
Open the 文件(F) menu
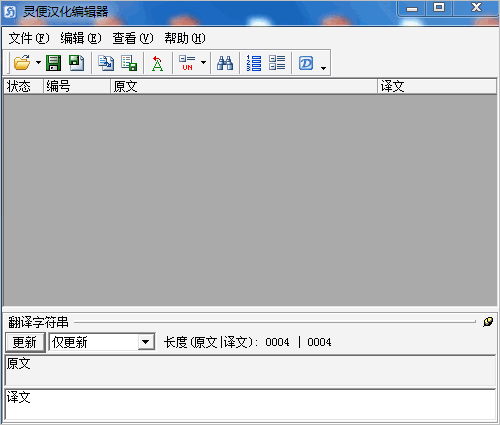coord(29,38)
